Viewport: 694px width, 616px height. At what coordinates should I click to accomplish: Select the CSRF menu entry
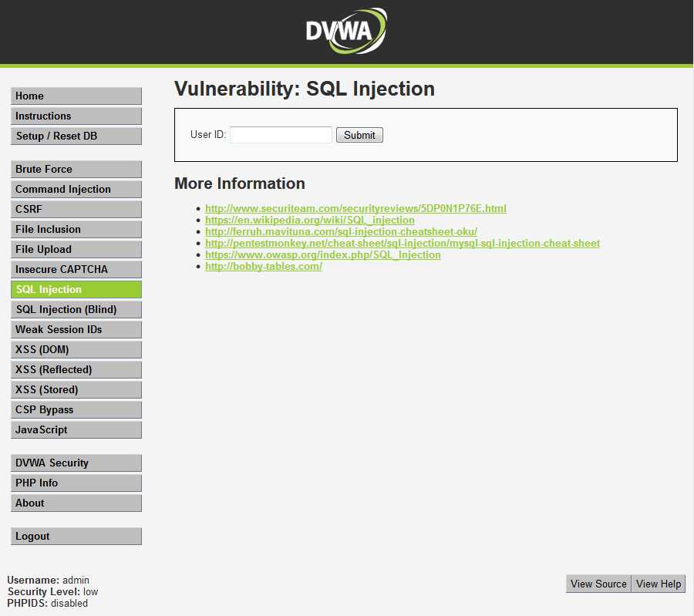(x=76, y=209)
